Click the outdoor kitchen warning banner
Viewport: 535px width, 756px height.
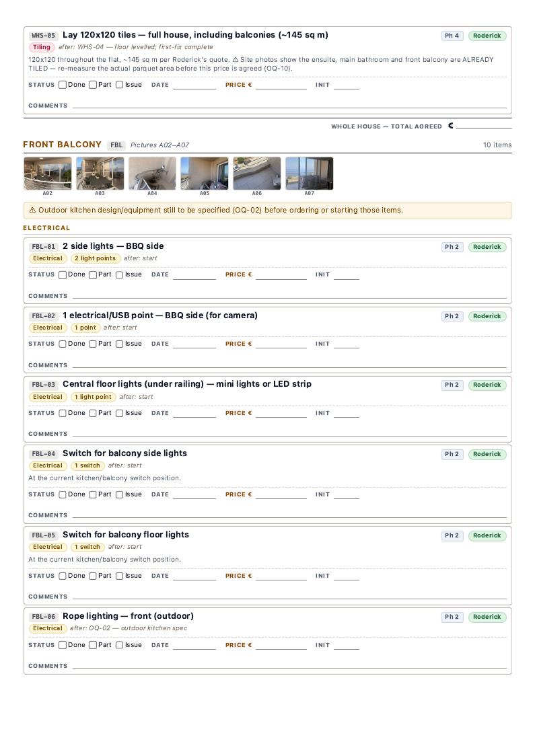[268, 211]
